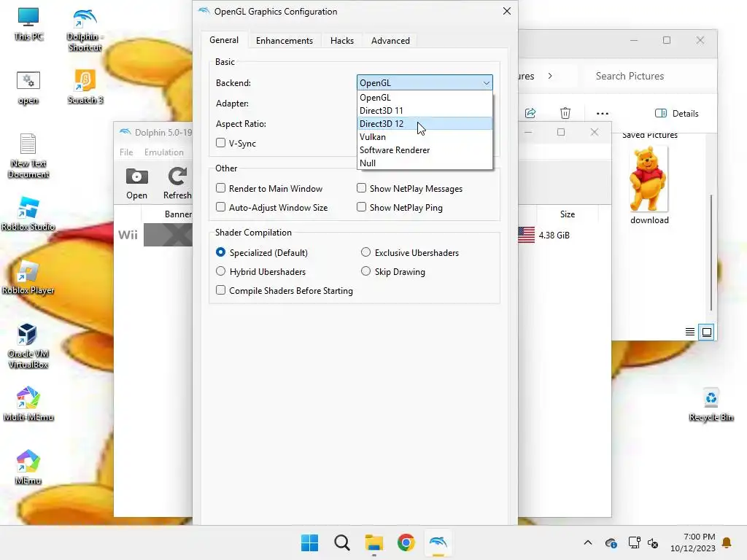Toggle the Details pane button
This screenshot has width=747, height=560.
(676, 113)
